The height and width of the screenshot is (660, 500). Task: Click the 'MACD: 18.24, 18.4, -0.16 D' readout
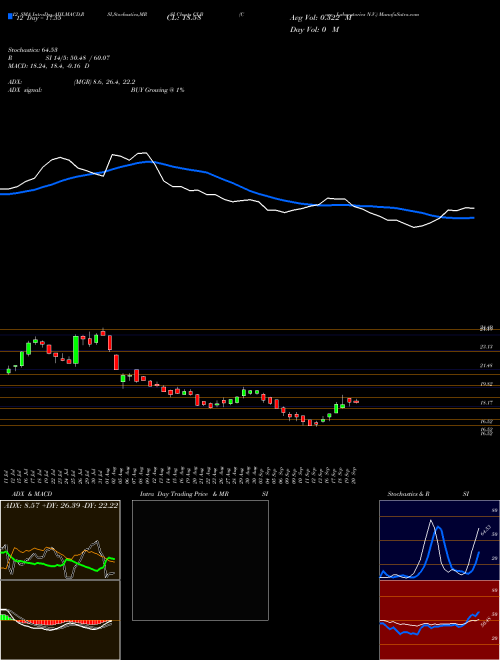tap(48, 66)
